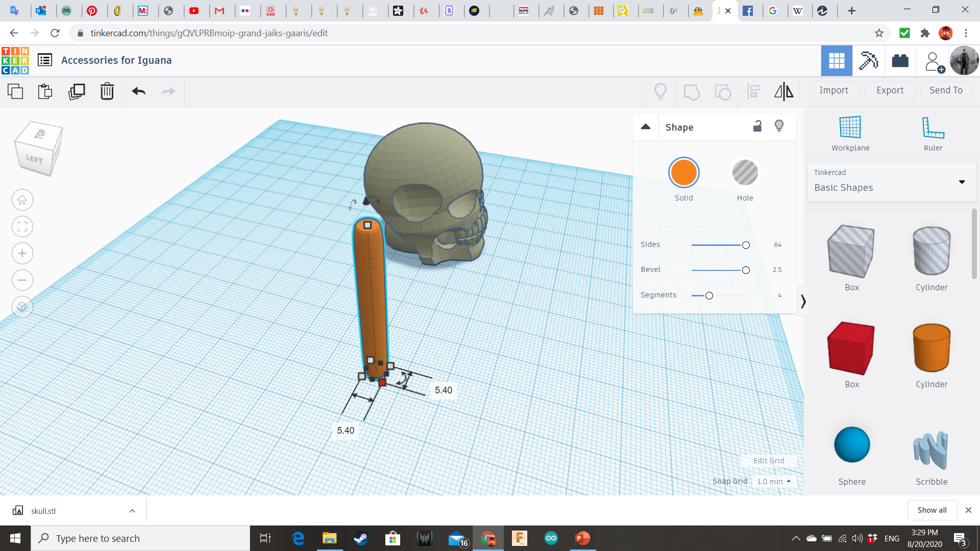
Task: Open the Tinkercad logo home
Action: (x=15, y=61)
